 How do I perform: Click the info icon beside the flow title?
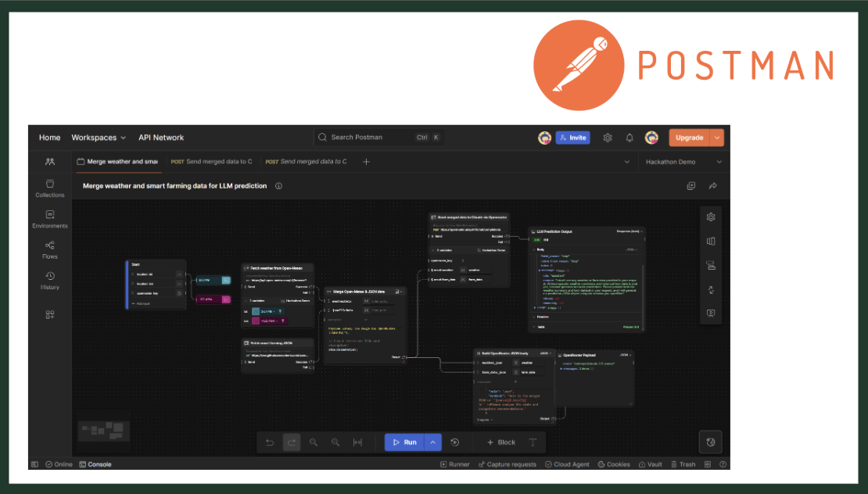coord(278,186)
